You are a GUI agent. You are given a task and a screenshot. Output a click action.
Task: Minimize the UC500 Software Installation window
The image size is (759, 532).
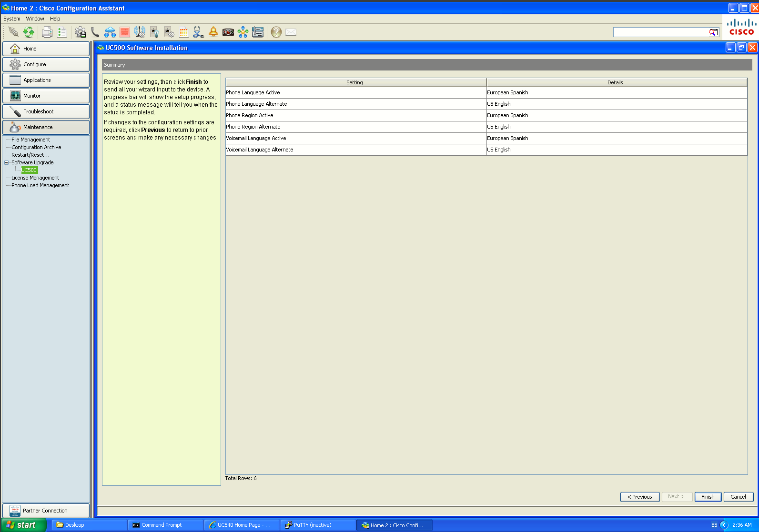(730, 47)
